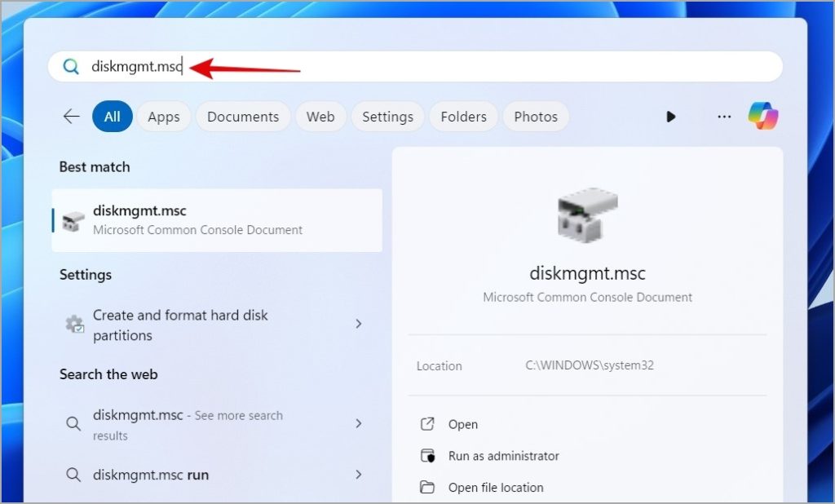
Task: Open the three-dot more options menu
Action: 724,116
